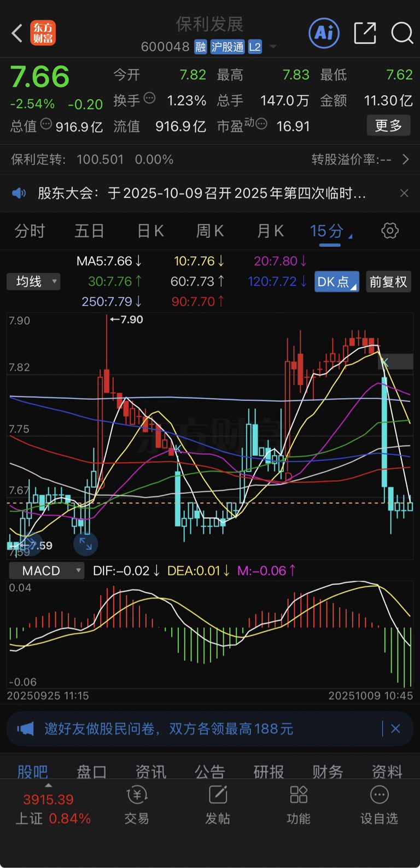Switch to 公告 tab

click(209, 771)
